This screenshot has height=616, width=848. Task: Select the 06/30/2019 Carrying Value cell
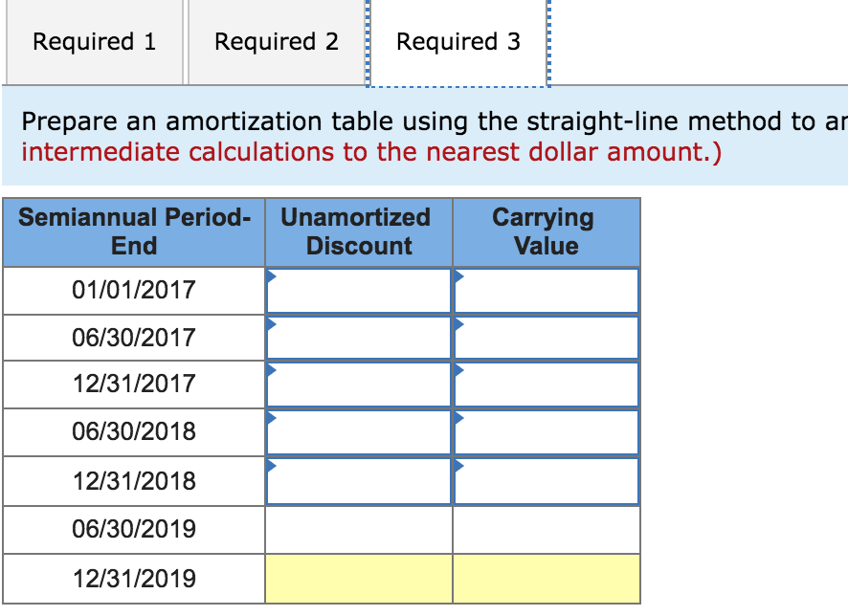coord(546,530)
